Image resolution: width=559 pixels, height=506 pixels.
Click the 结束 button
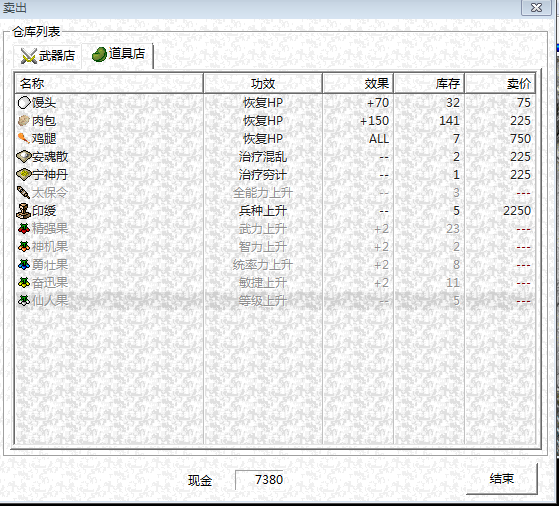tap(501, 479)
